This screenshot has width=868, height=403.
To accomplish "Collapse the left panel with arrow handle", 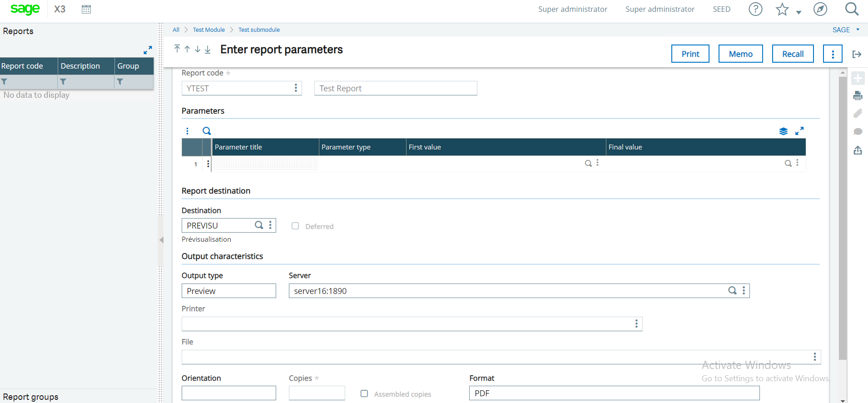I will (161, 240).
